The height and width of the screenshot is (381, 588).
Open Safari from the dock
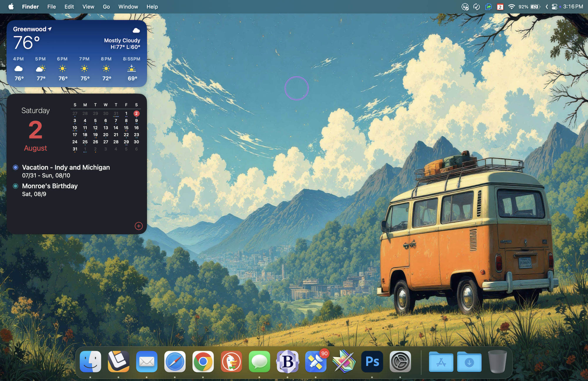click(175, 362)
